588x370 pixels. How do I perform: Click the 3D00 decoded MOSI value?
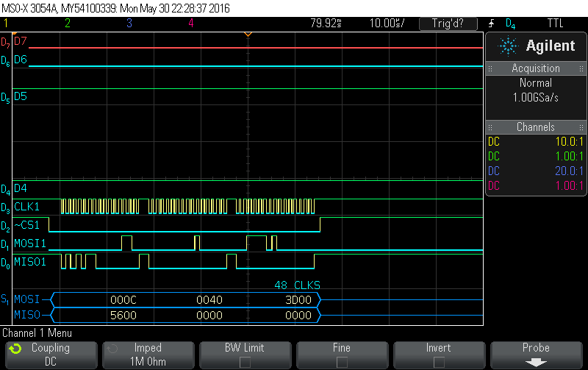point(298,300)
